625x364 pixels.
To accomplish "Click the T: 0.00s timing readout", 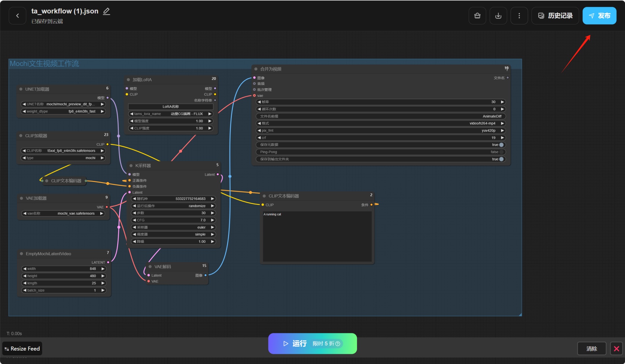I will coord(14,334).
